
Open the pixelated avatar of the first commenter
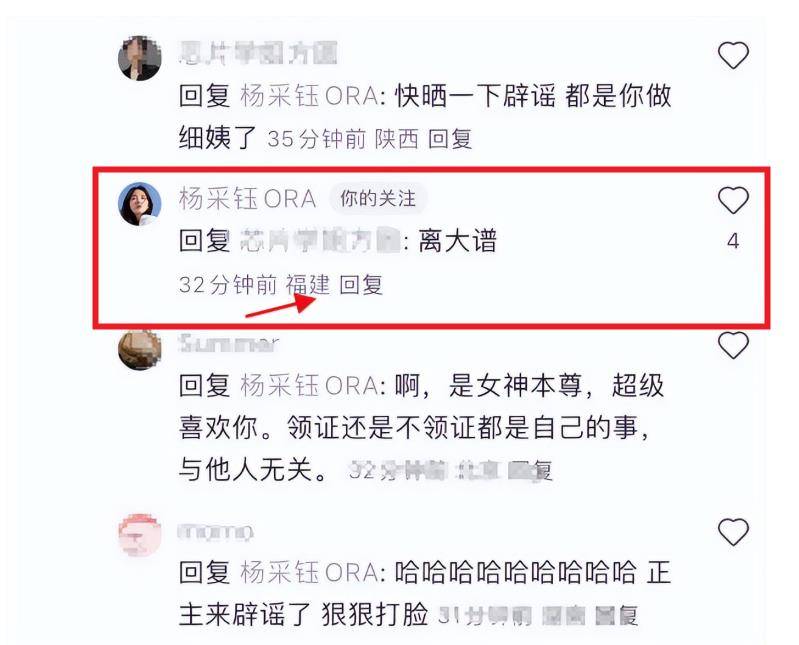pyautogui.click(x=140, y=58)
